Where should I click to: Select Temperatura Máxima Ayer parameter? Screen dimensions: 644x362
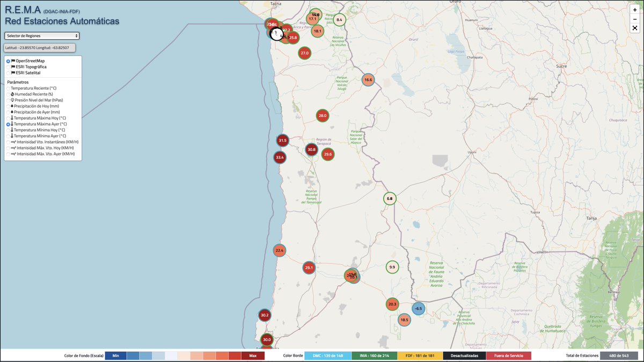(36, 124)
